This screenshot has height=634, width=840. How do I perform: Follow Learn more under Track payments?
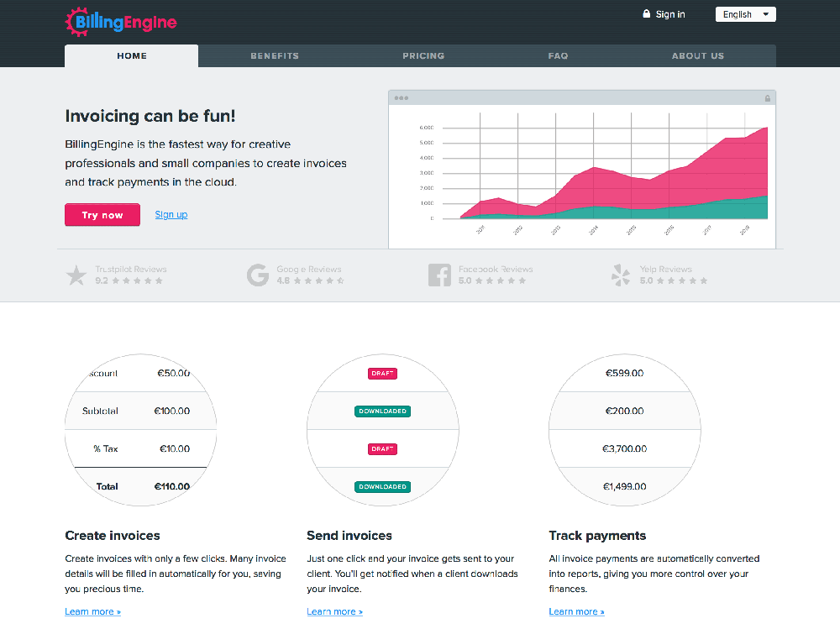click(x=576, y=611)
